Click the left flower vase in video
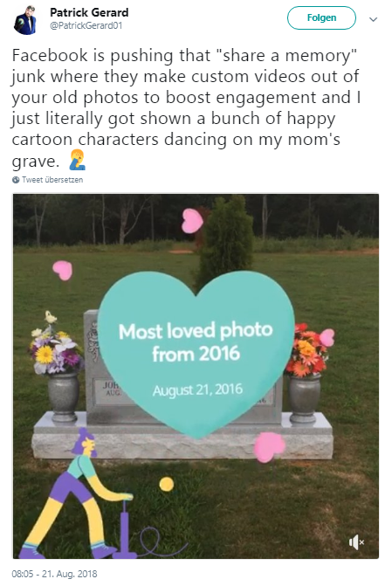The width and height of the screenshot is (392, 586). click(63, 396)
